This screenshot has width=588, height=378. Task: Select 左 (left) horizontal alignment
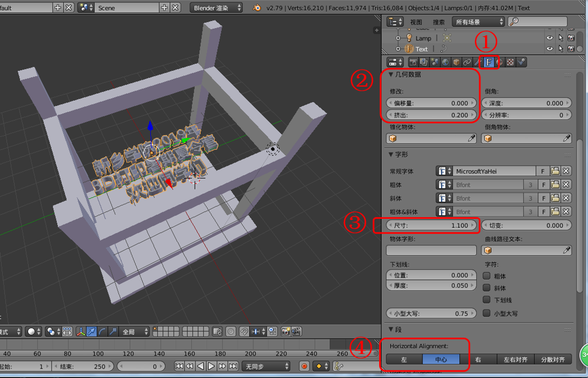(404, 359)
